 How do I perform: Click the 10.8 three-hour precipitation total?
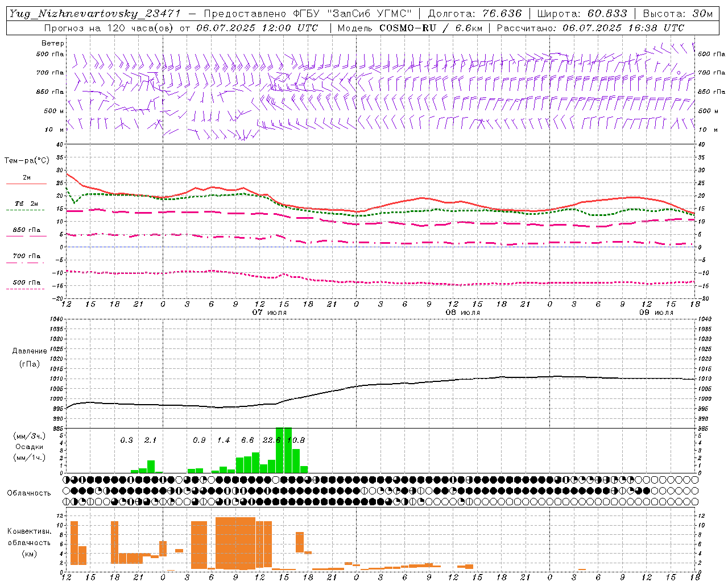[296, 440]
